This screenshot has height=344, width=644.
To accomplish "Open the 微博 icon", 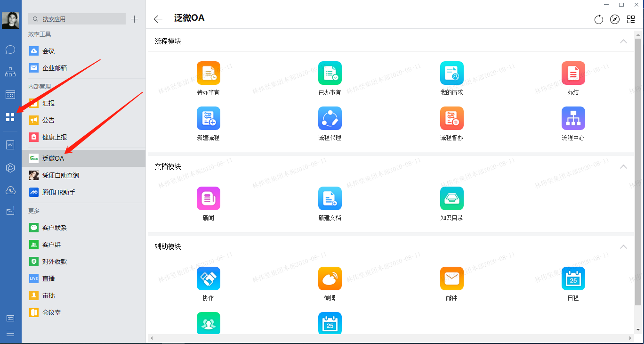I will (x=330, y=278).
